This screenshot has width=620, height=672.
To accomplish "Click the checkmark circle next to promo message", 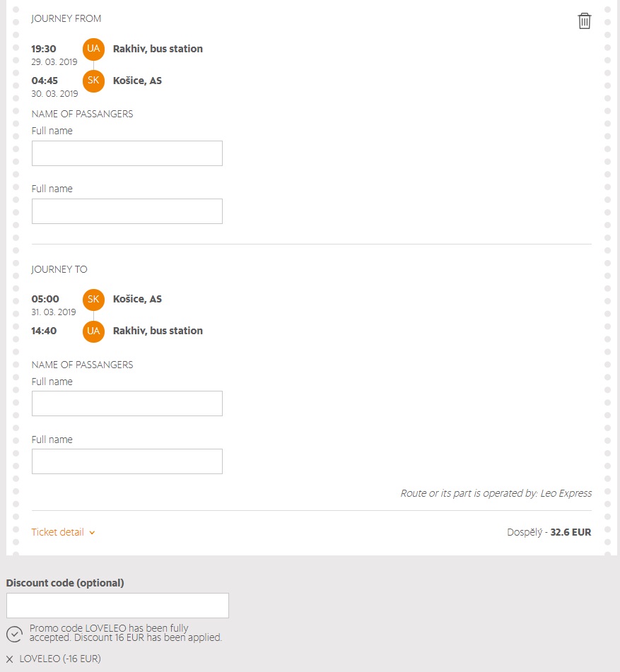I will pos(14,633).
